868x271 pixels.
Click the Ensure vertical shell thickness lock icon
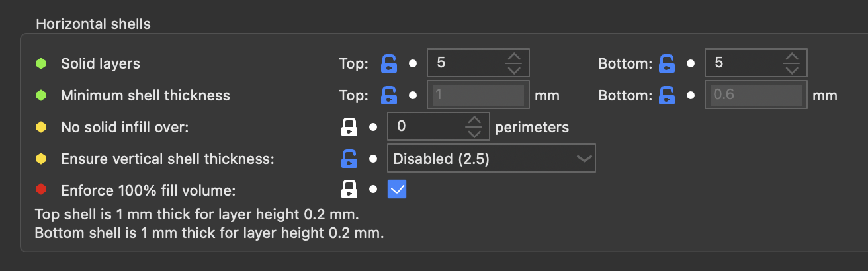coord(349,159)
